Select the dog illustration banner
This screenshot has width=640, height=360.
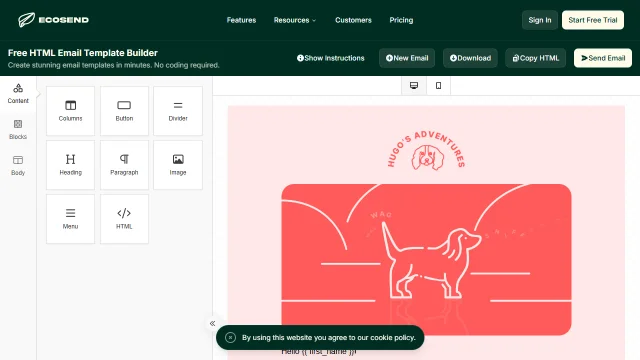pyautogui.click(x=426, y=260)
